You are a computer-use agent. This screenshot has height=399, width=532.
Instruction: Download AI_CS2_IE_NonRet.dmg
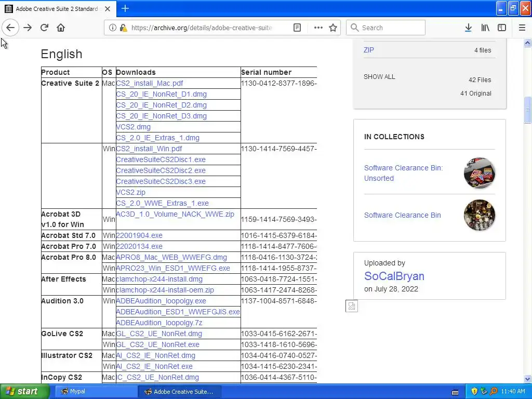coord(155,355)
